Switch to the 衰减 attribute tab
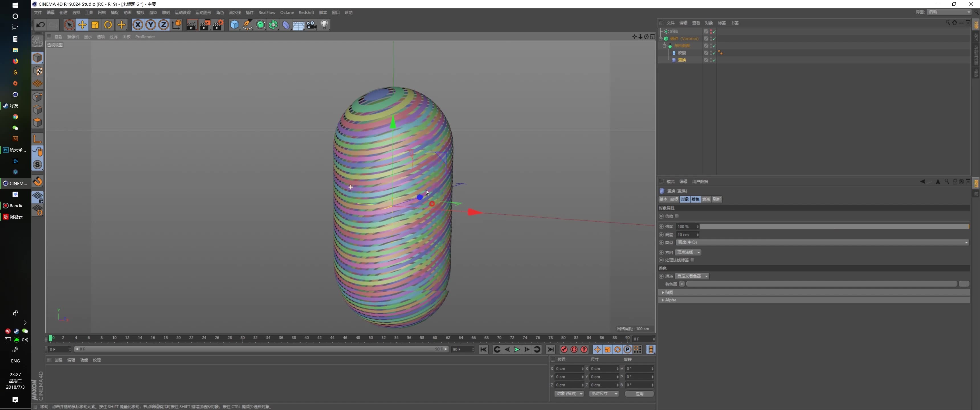The height and width of the screenshot is (410, 980). (706, 199)
